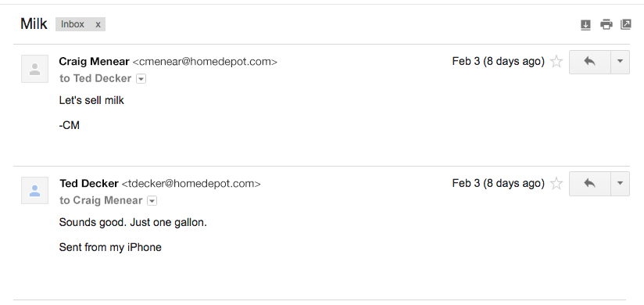The width and height of the screenshot is (644, 305).
Task: Star Ted Decker's reply email
Action: (556, 183)
